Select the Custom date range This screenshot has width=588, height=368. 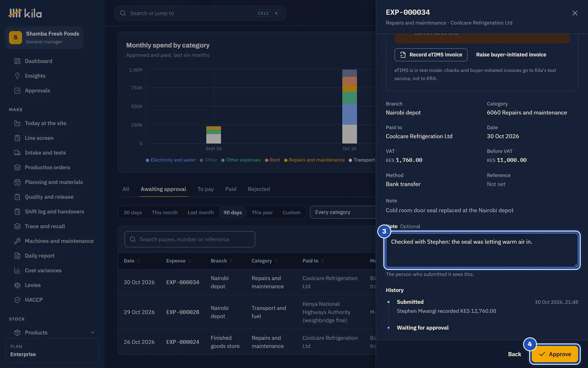click(x=292, y=212)
